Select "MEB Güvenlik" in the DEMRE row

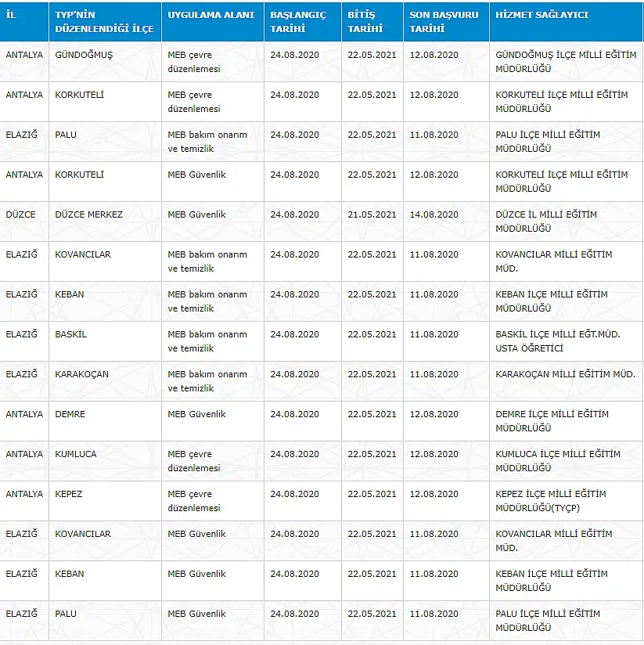(x=213, y=421)
